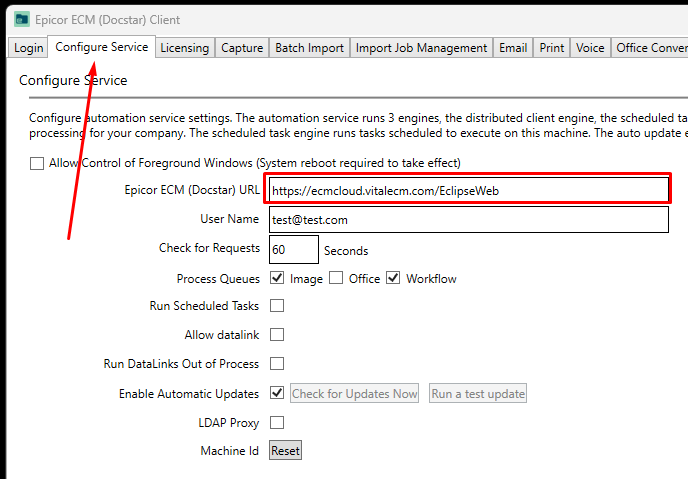Image resolution: width=688 pixels, height=479 pixels.
Task: Uncheck the Image process queue checkbox
Action: pos(277,278)
